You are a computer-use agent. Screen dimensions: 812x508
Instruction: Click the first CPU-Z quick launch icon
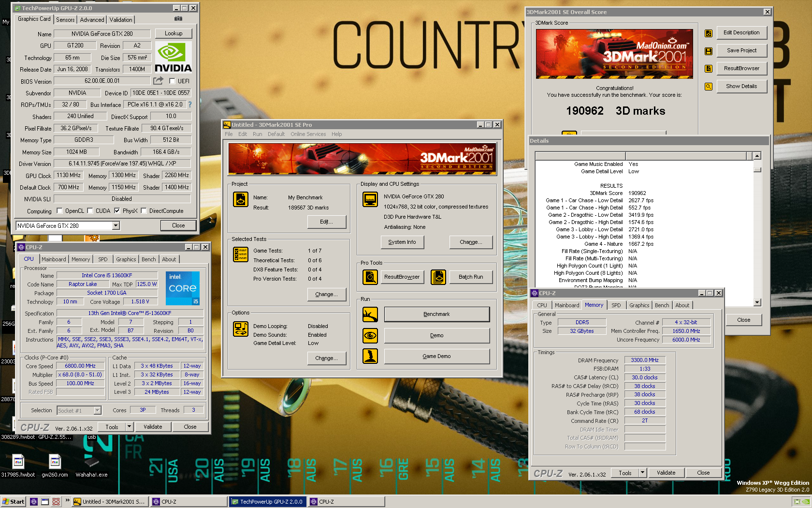(34, 502)
